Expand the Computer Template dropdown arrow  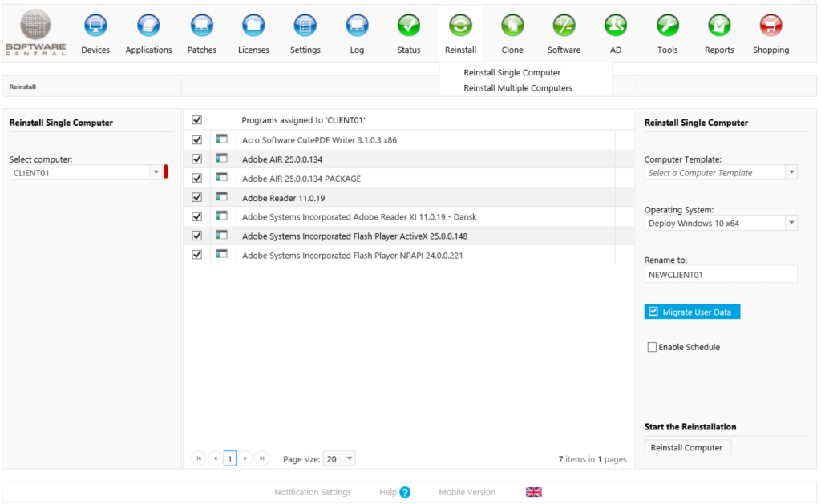[x=791, y=172]
